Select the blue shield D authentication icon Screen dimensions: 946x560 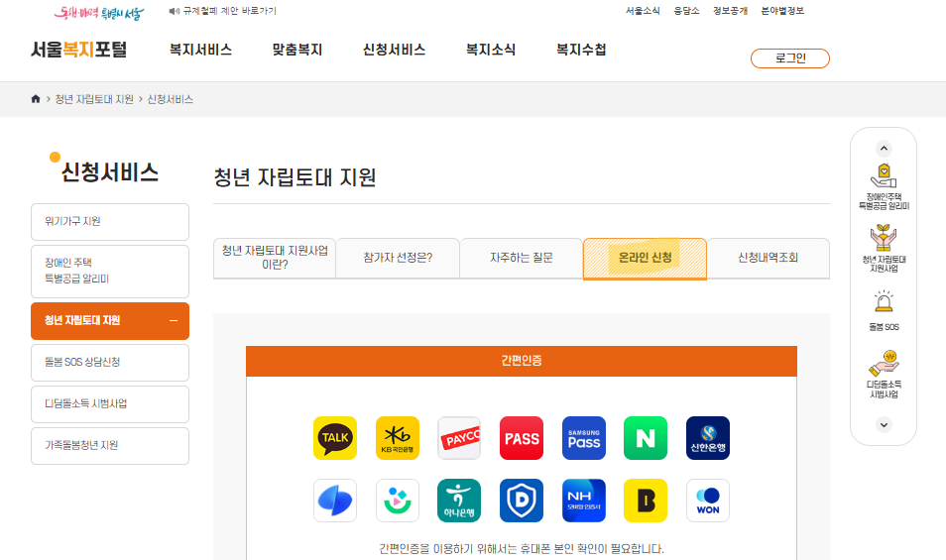tap(522, 501)
